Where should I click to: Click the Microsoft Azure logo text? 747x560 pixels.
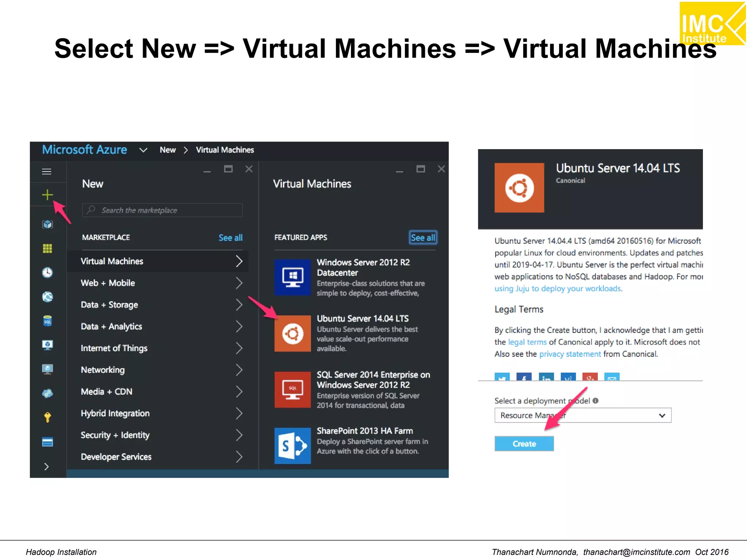click(x=85, y=149)
